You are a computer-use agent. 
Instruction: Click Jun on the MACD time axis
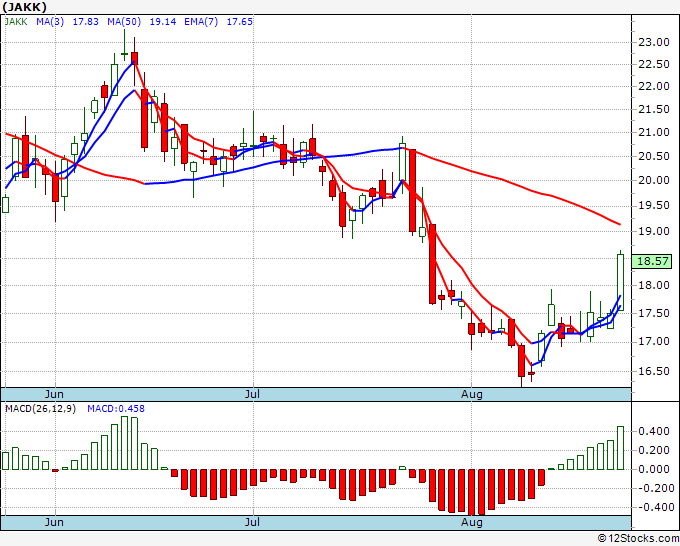coord(54,522)
